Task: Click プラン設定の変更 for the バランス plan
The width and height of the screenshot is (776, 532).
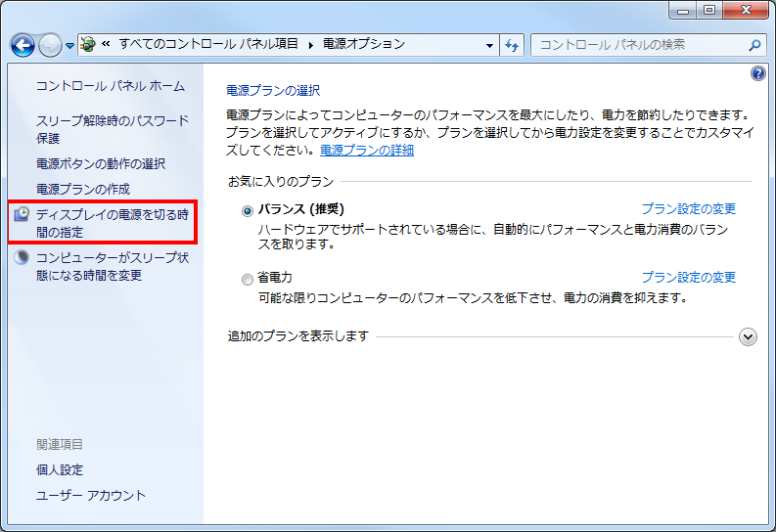Action: tap(688, 209)
